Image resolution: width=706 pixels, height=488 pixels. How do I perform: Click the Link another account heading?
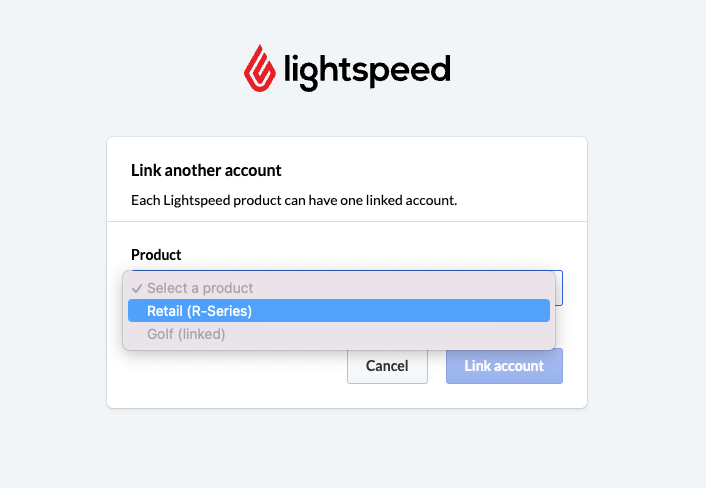click(x=206, y=170)
